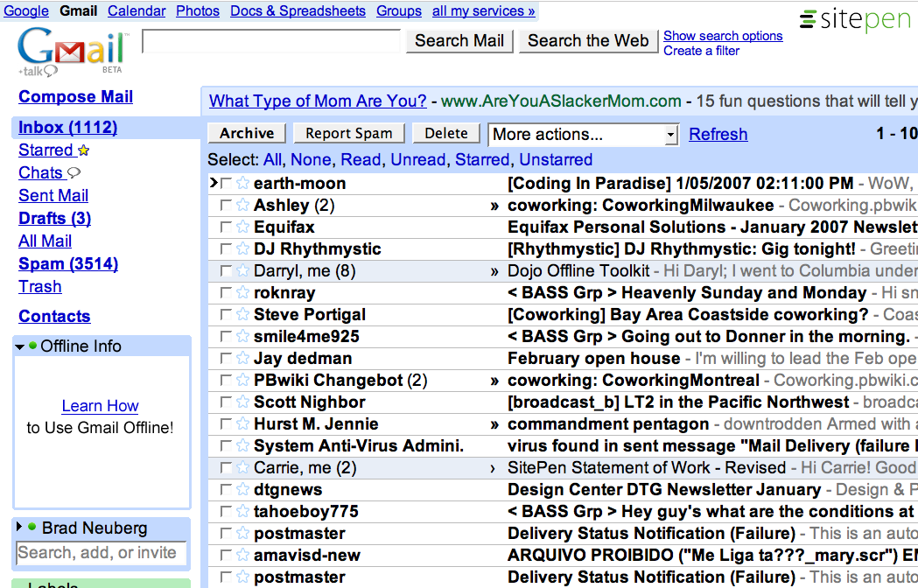918x588 pixels.
Task: Open the Contacts page
Action: 54,316
